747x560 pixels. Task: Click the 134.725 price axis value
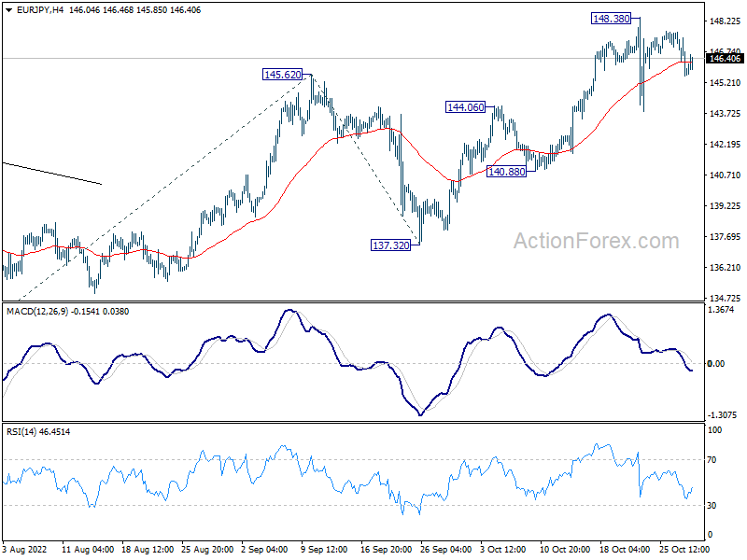click(x=726, y=298)
